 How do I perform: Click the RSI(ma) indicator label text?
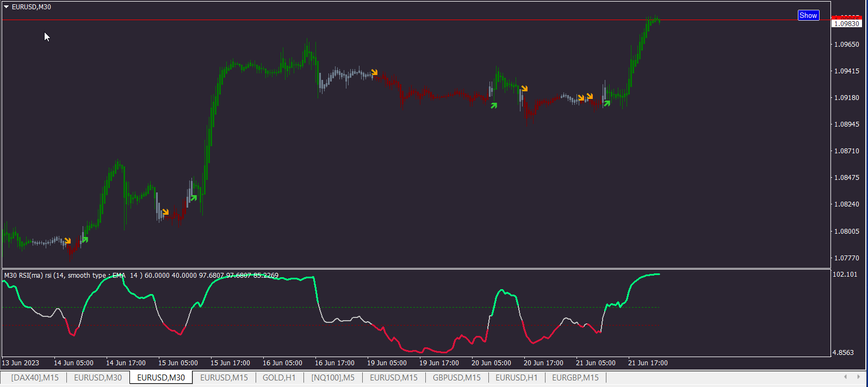pos(141,276)
